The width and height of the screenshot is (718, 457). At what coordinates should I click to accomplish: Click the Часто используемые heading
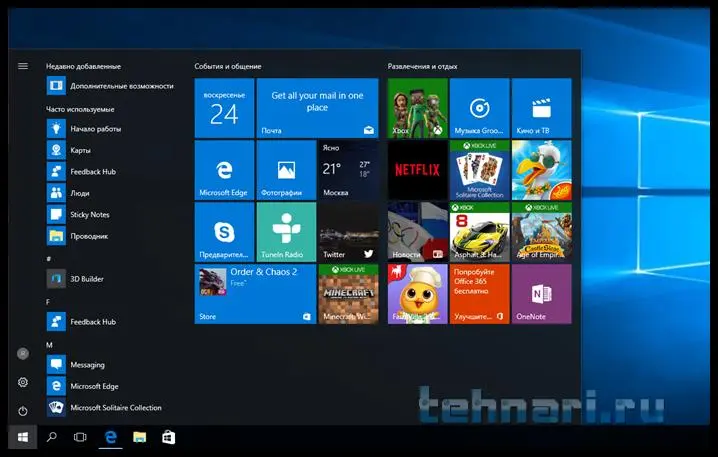pos(80,109)
